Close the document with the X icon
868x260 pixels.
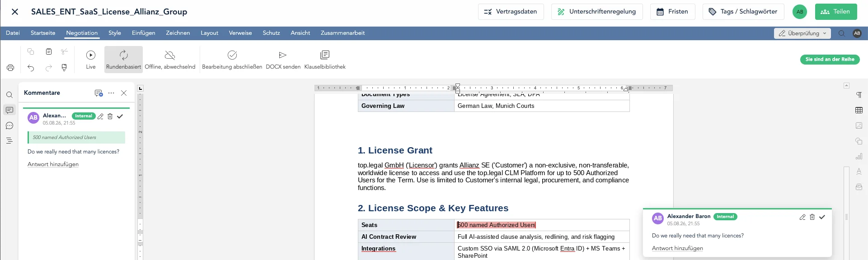pyautogui.click(x=15, y=12)
